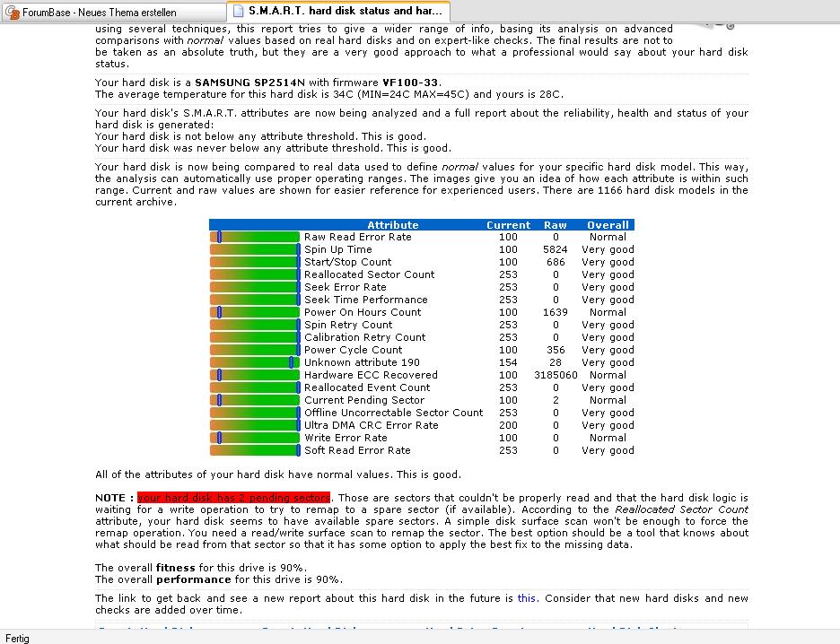The height and width of the screenshot is (644, 840).
Task: Click the 'Soft Read Error Rate' attribute name
Action: click(357, 450)
